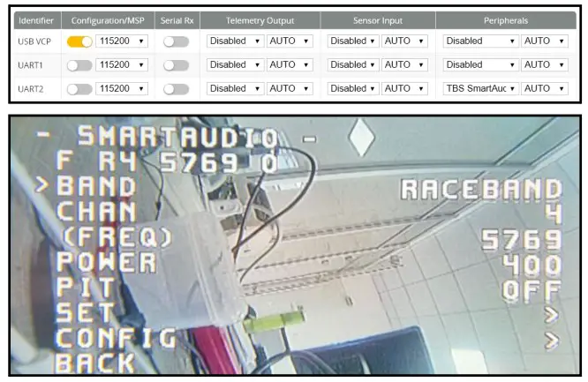Click the Sensor Input column header
The height and width of the screenshot is (382, 588).
[378, 20]
